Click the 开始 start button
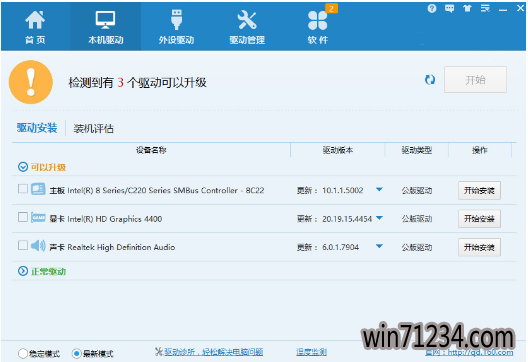528x362 pixels. [475, 80]
